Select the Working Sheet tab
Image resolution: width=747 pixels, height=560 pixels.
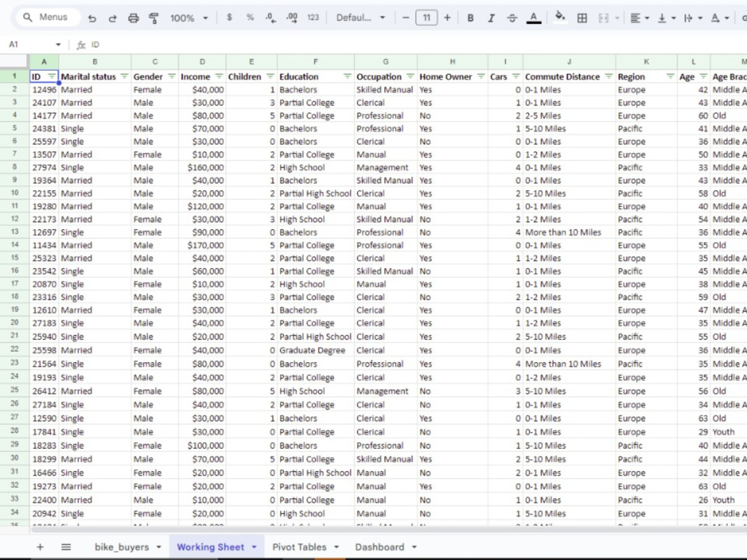tap(210, 547)
